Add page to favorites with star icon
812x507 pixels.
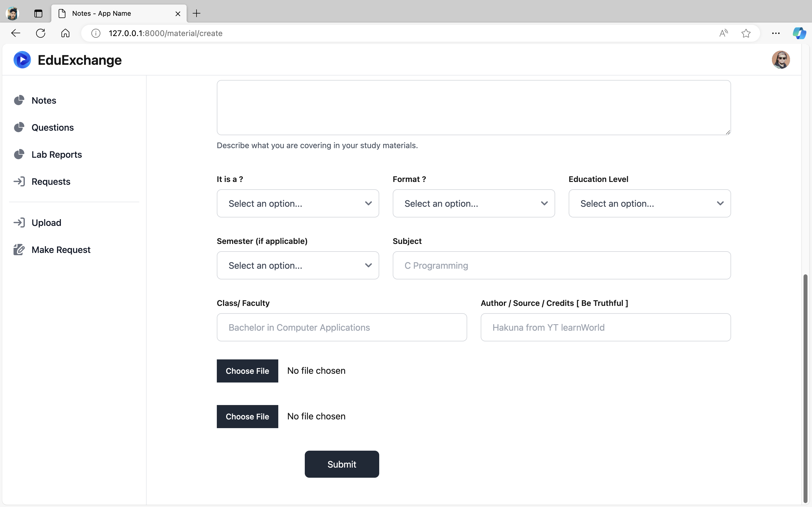(x=745, y=33)
